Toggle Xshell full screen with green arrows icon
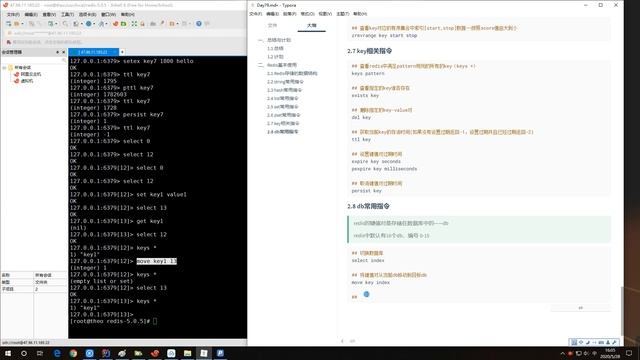Screen dimensions: 640x360 (134, 24)
